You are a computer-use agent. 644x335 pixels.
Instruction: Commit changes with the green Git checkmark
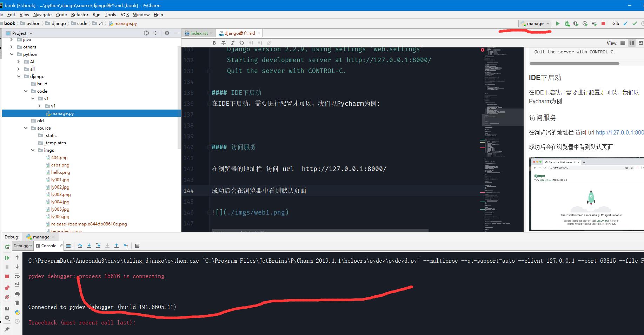(635, 24)
